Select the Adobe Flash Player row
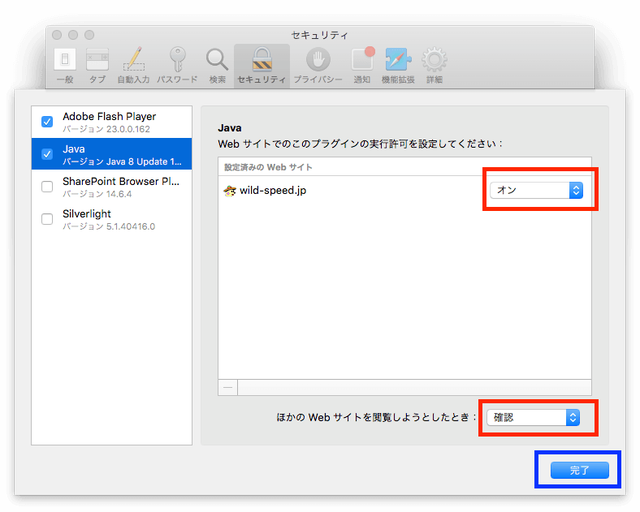Image resolution: width=640 pixels, height=512 pixels. (x=112, y=122)
